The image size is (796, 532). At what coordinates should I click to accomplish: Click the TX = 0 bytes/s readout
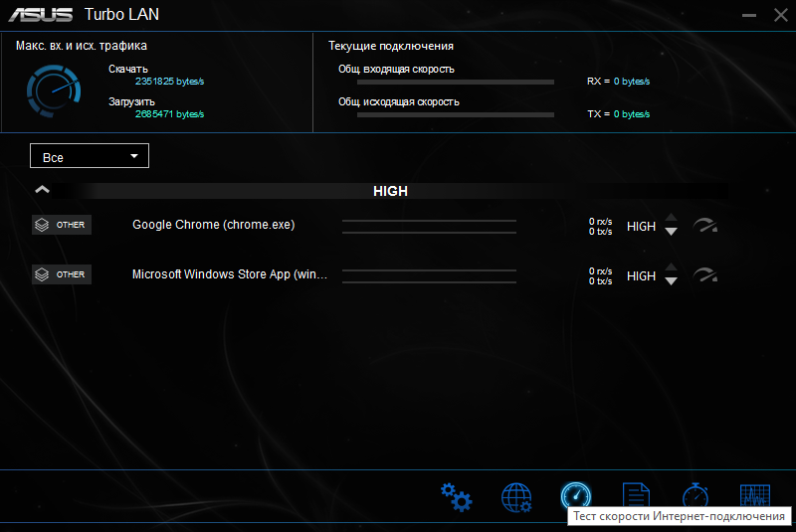[x=618, y=114]
